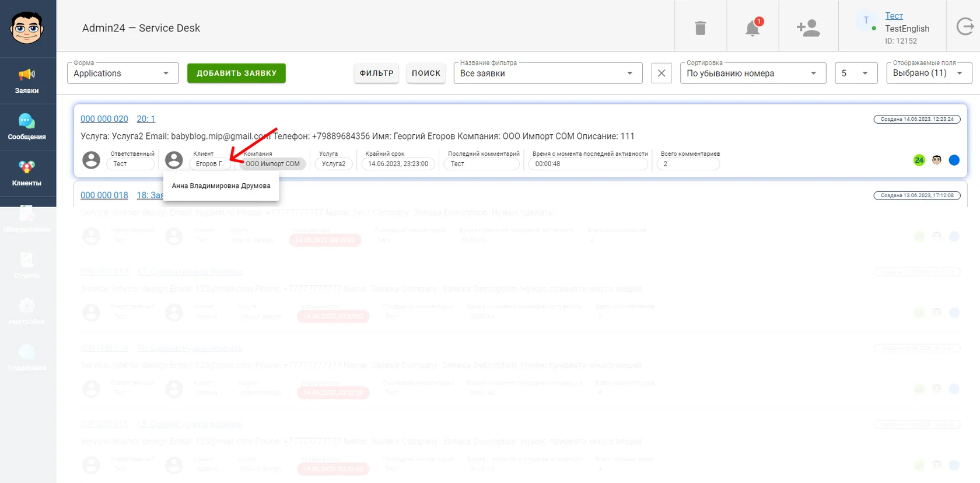Click the deadline 14.06.2023, 23:23:00 chip
The height and width of the screenshot is (483, 980).
pos(398,164)
